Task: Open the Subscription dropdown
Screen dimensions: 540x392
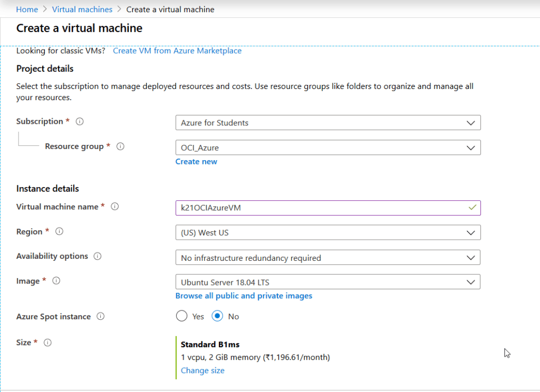Action: click(327, 123)
